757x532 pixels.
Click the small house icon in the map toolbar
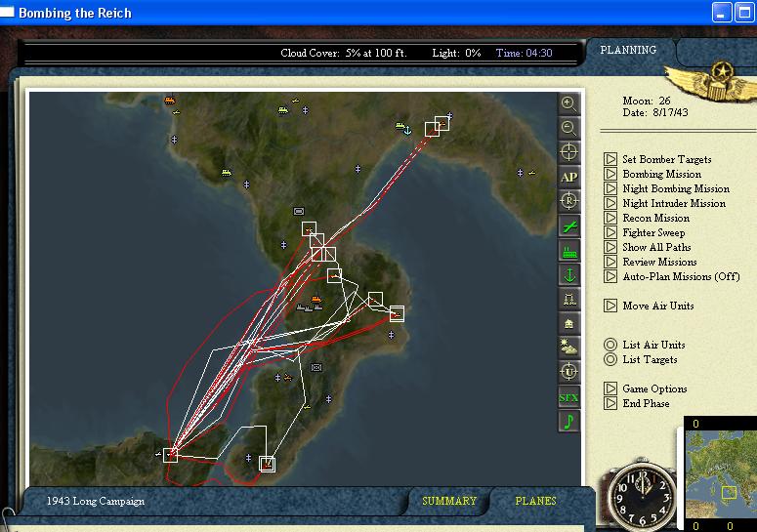tap(568, 324)
